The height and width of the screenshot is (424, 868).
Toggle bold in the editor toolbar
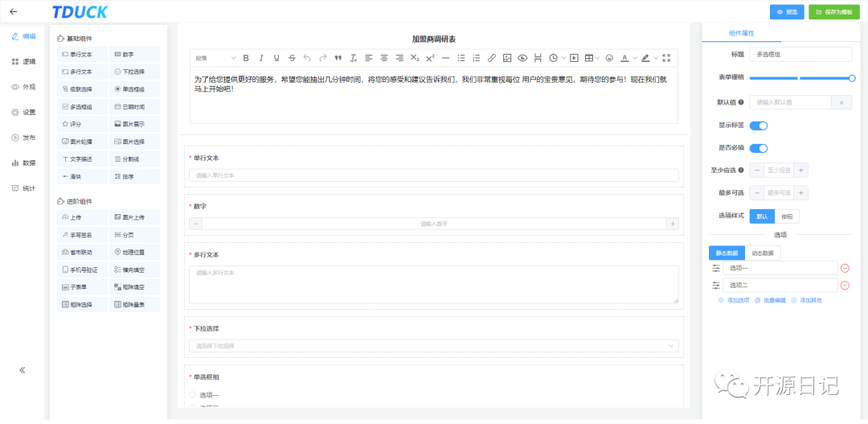pyautogui.click(x=246, y=58)
